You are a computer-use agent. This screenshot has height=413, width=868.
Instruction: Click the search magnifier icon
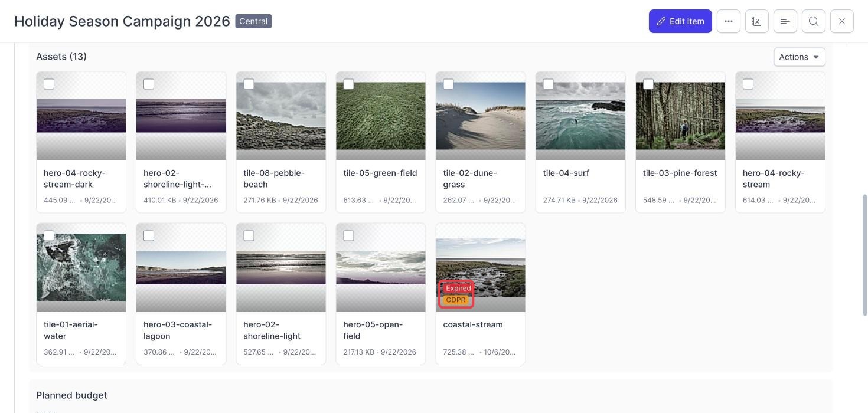[813, 21]
